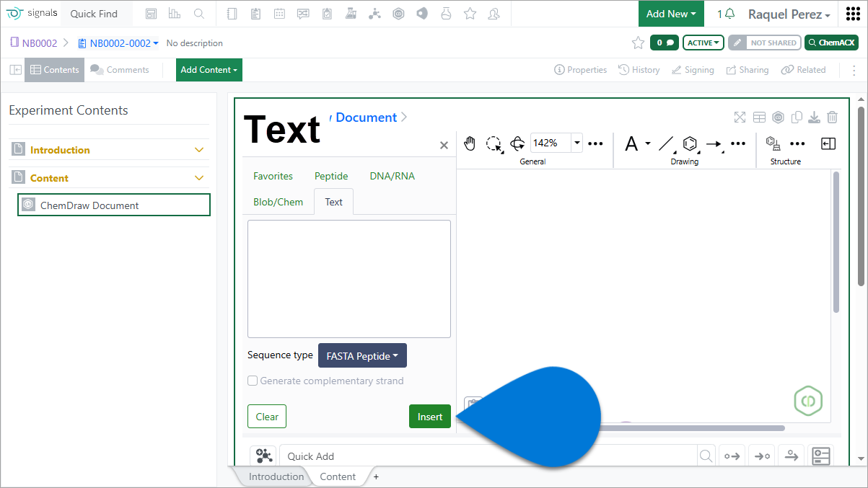The height and width of the screenshot is (488, 868).
Task: Select the hand pan tool
Action: pos(470,143)
